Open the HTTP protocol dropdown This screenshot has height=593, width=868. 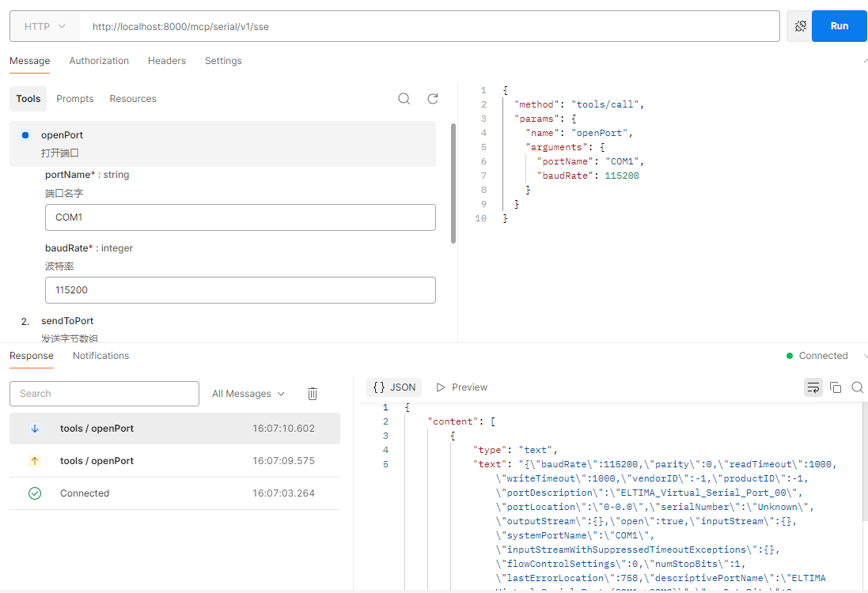click(x=45, y=27)
